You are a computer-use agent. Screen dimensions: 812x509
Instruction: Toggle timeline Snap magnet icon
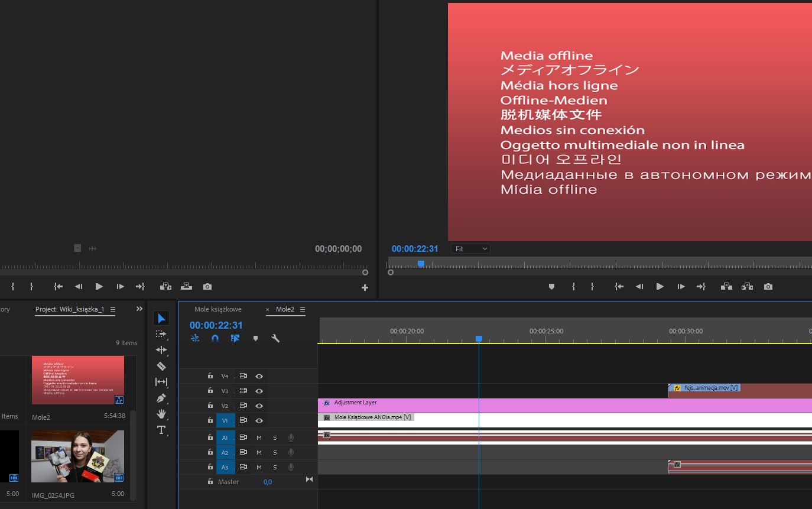click(215, 338)
